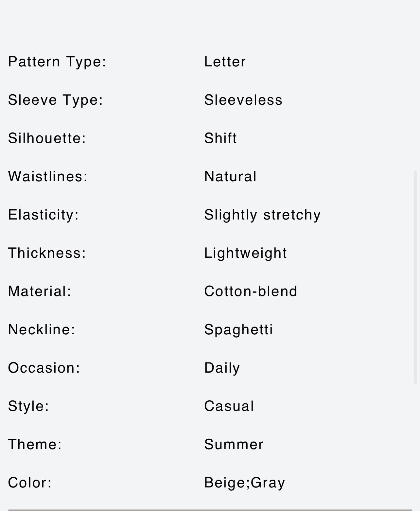Click the "Natural" waistline value
The height and width of the screenshot is (511, 420).
(230, 177)
